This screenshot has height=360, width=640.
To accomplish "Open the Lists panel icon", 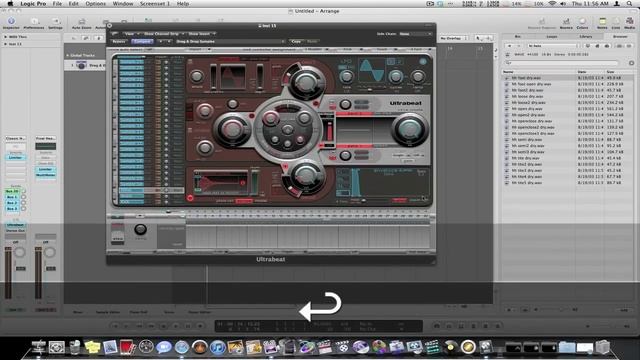I will click(616, 21).
